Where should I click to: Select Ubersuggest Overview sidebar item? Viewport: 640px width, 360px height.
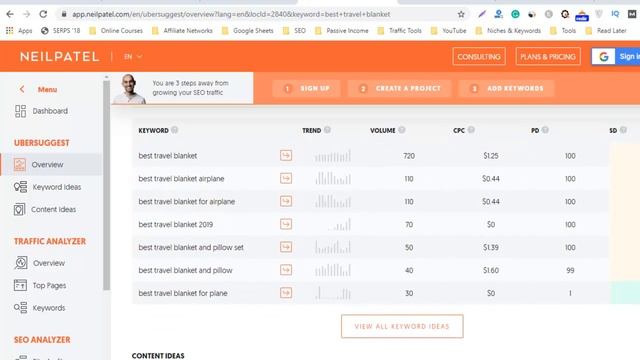(x=51, y=164)
